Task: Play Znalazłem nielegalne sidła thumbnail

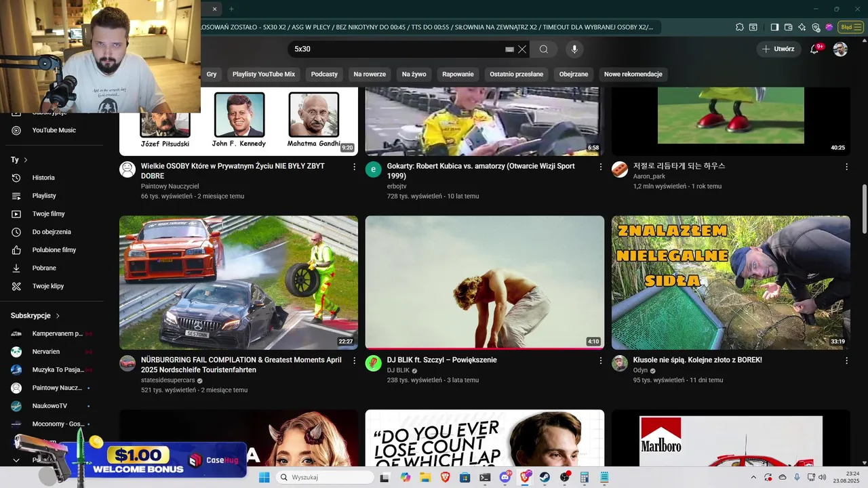Action: [x=731, y=283]
